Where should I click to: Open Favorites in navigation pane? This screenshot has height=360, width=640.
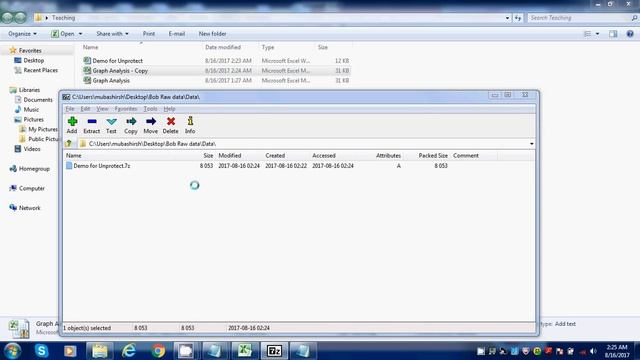click(x=30, y=51)
